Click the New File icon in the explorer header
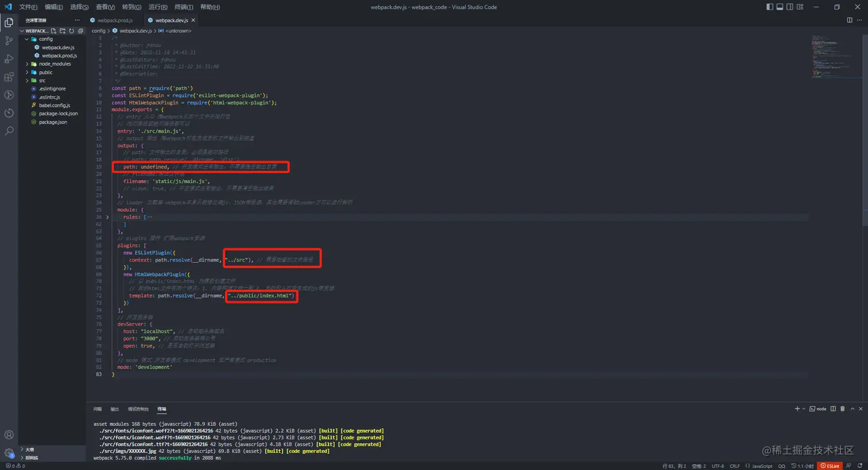This screenshot has width=868, height=470. click(x=54, y=31)
